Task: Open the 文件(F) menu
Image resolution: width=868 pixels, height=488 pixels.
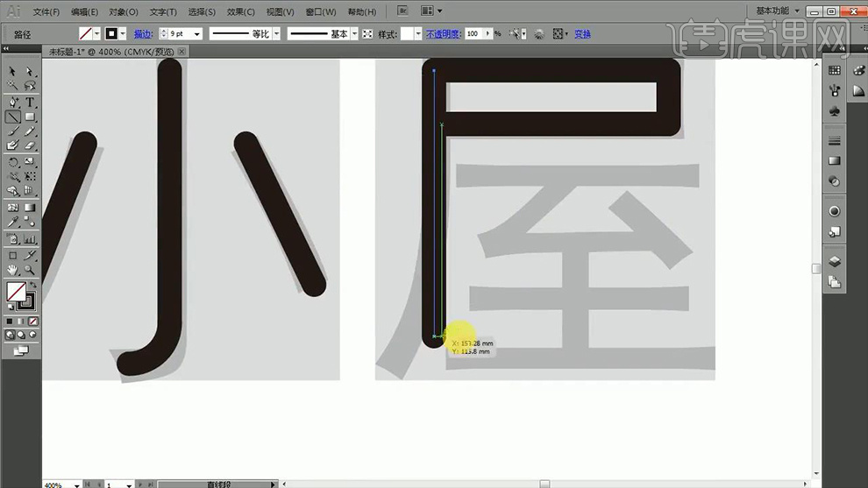Action: pos(46,12)
